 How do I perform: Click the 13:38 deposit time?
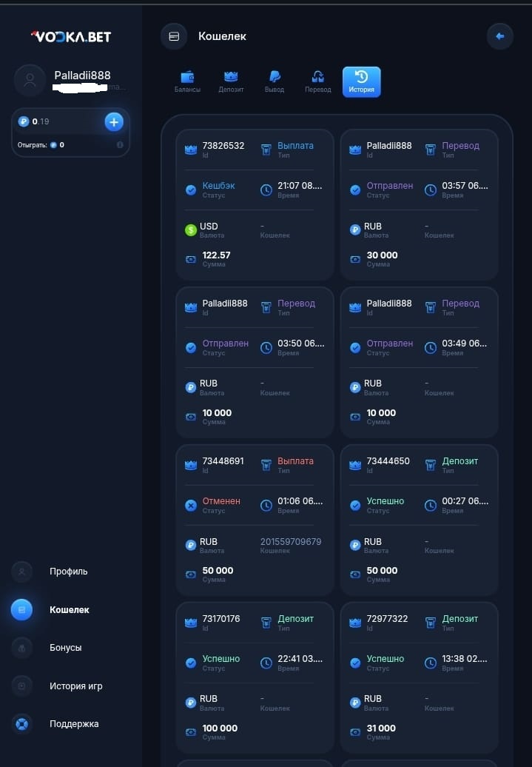point(465,659)
